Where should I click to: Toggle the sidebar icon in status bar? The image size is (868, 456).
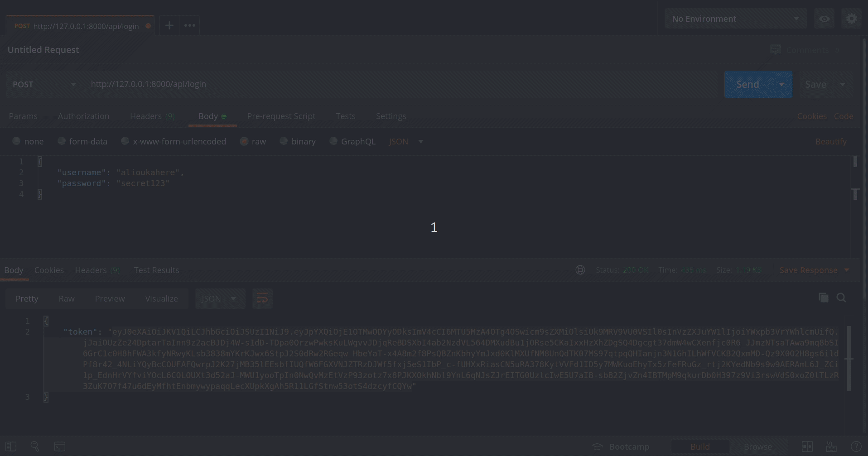pyautogui.click(x=11, y=446)
